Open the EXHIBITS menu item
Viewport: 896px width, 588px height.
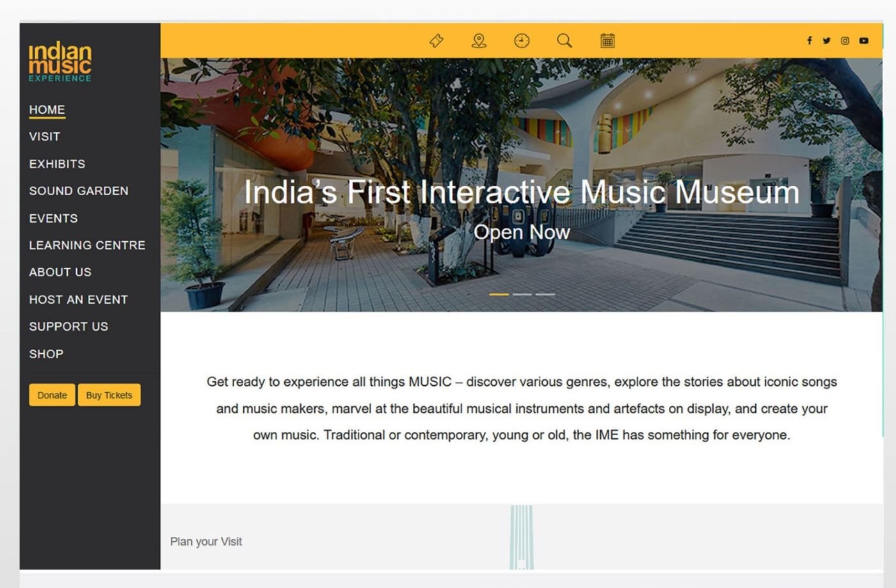[57, 164]
